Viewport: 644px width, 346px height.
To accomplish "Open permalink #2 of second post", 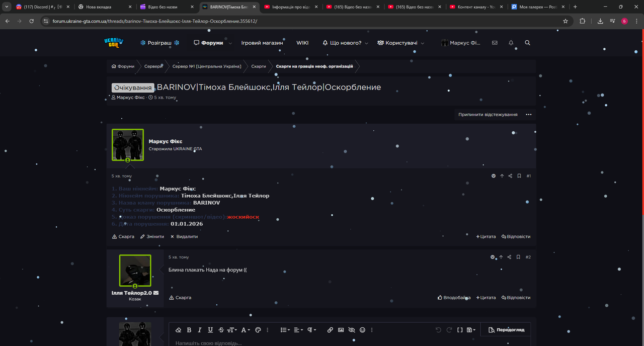I will click(x=528, y=257).
